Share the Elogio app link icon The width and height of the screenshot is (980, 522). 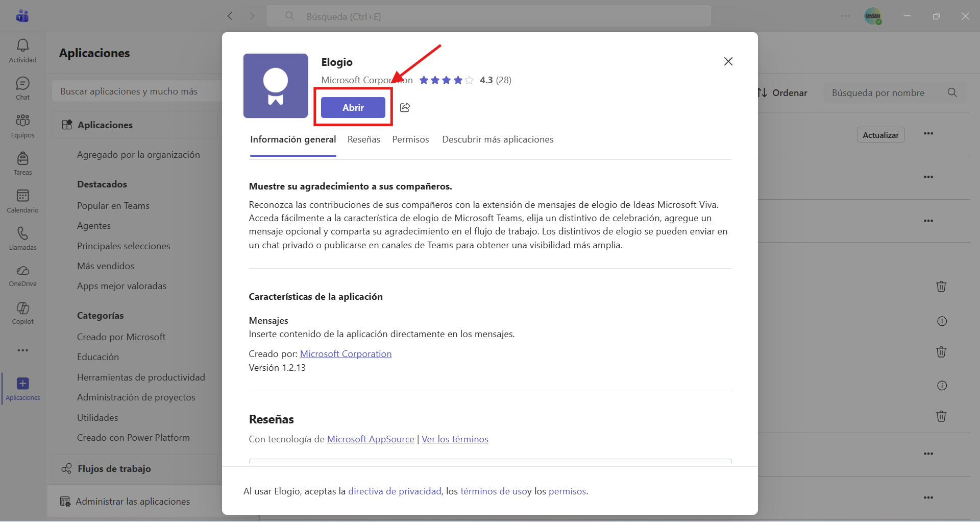pos(405,107)
